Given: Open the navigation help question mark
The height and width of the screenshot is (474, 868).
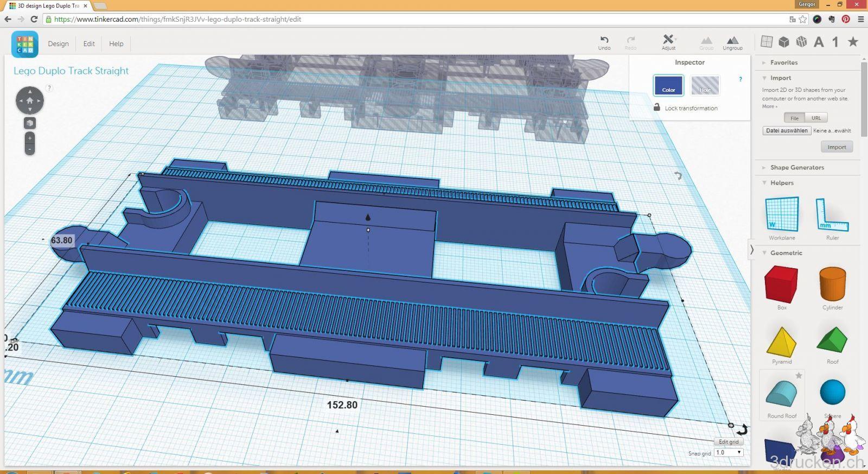Looking at the screenshot, I should (x=49, y=88).
